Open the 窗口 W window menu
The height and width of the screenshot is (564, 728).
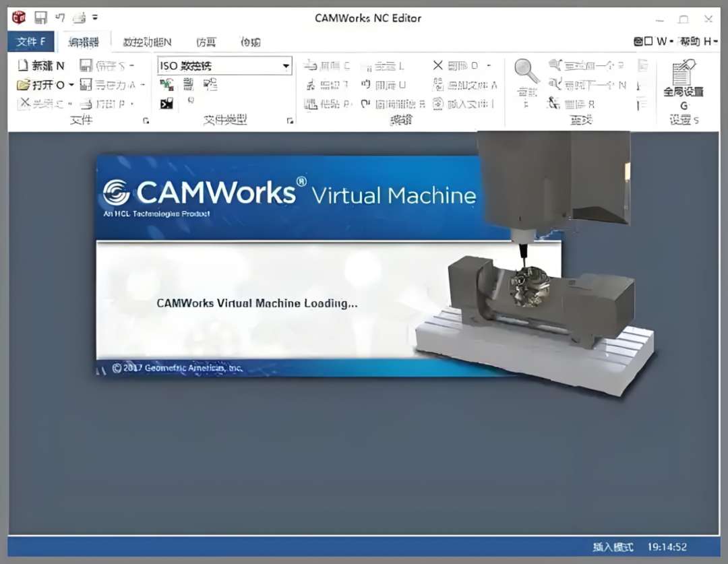pos(653,41)
